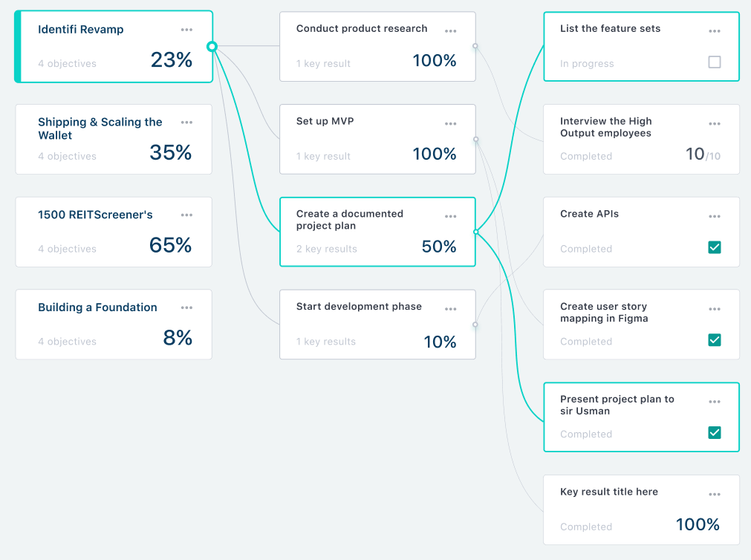Open options for Interview the High Output employees
Screen dimensions: 751x560
point(714,123)
